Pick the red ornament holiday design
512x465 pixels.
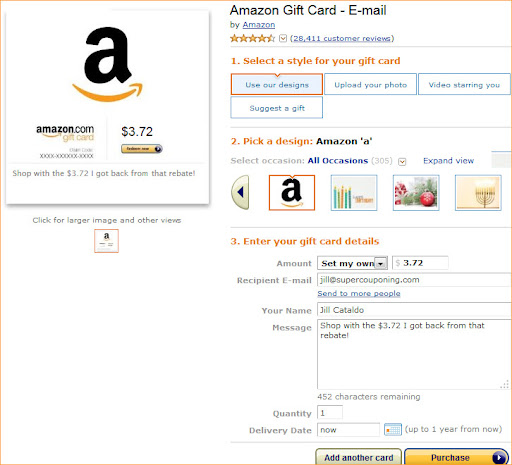(416, 193)
